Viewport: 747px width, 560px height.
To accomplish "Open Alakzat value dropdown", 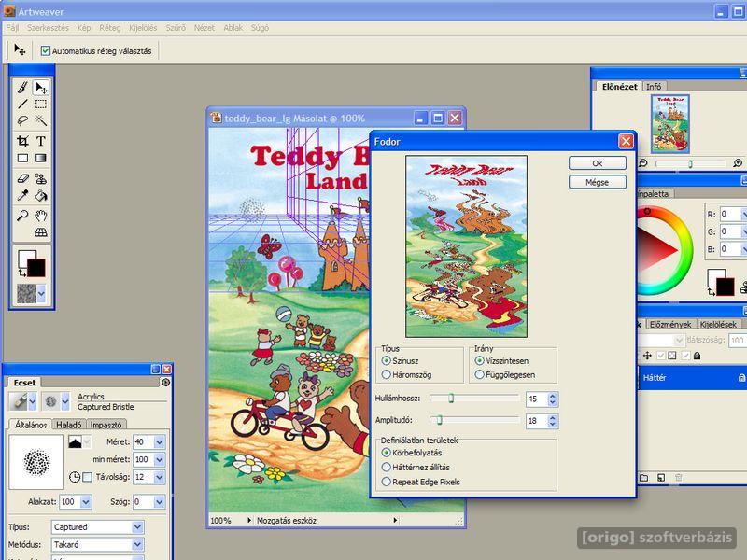I will (86, 501).
